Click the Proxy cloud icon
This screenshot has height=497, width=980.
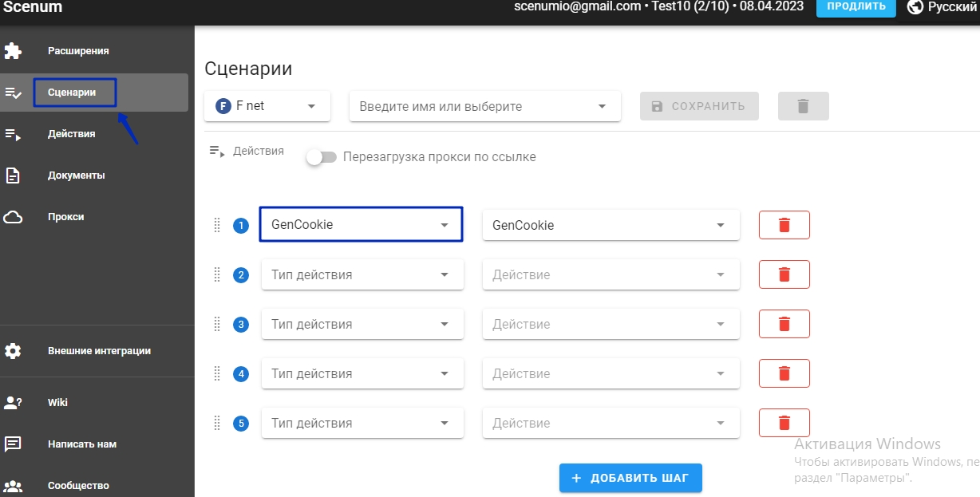[x=13, y=217]
